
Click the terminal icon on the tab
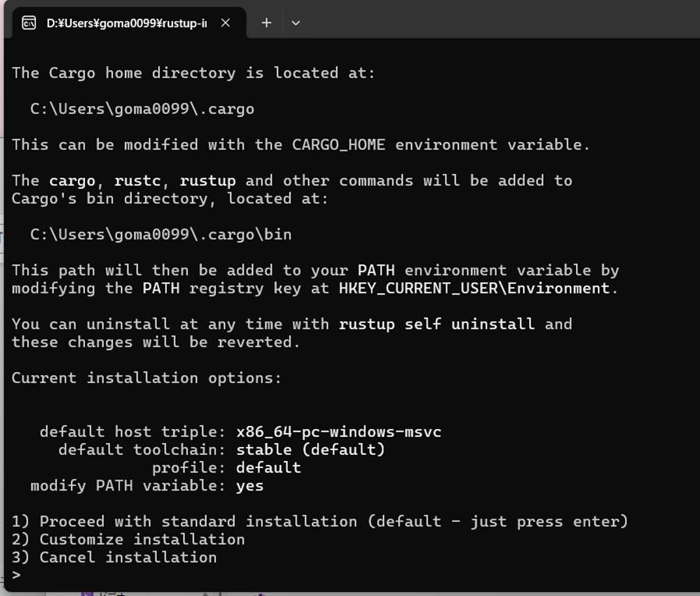[29, 23]
